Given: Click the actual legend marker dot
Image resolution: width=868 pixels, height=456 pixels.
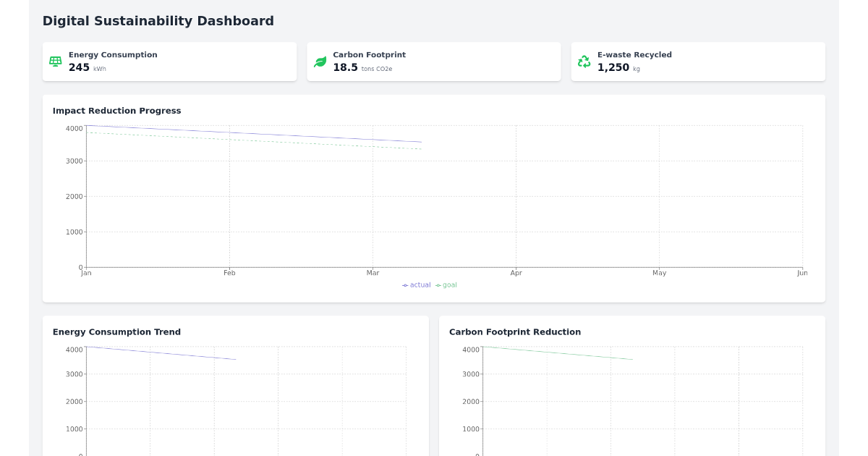Looking at the screenshot, I should [406, 284].
